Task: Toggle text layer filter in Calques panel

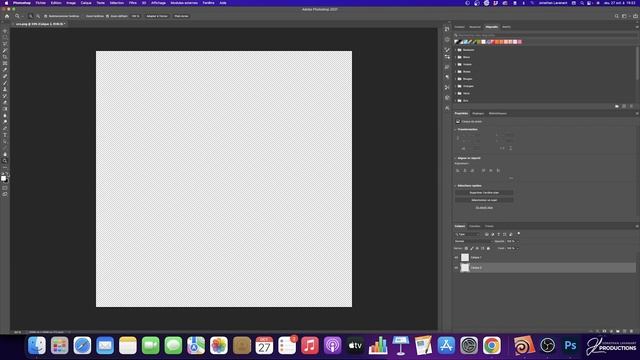Action: click(x=498, y=234)
